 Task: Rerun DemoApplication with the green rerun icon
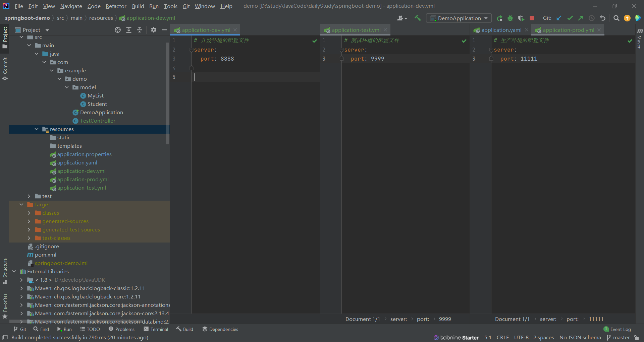[499, 18]
